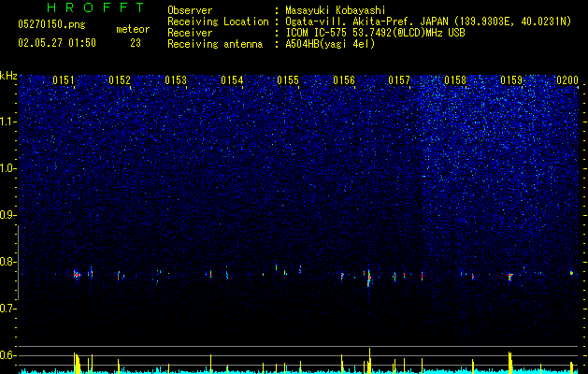Click the 0.7 kHz axis label
The height and width of the screenshot is (374, 588).
7,309
